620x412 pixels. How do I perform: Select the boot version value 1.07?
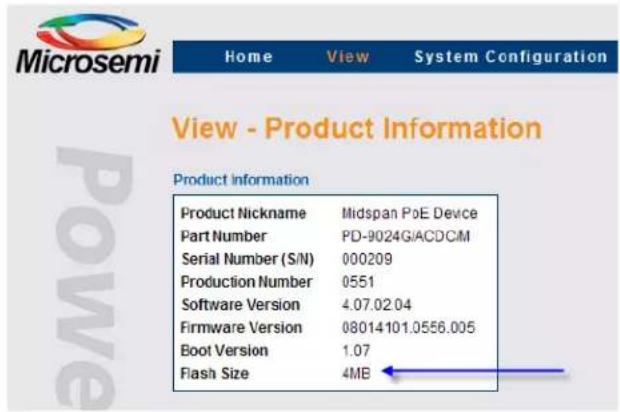tap(356, 351)
